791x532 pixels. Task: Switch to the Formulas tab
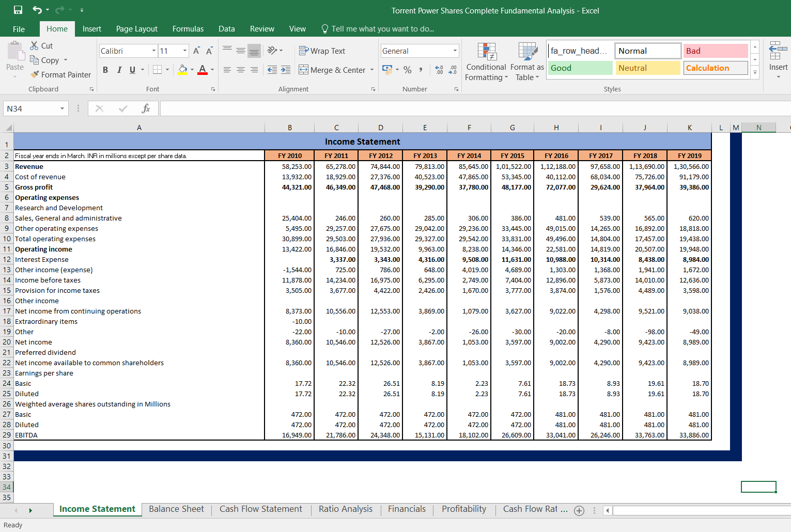click(188, 29)
